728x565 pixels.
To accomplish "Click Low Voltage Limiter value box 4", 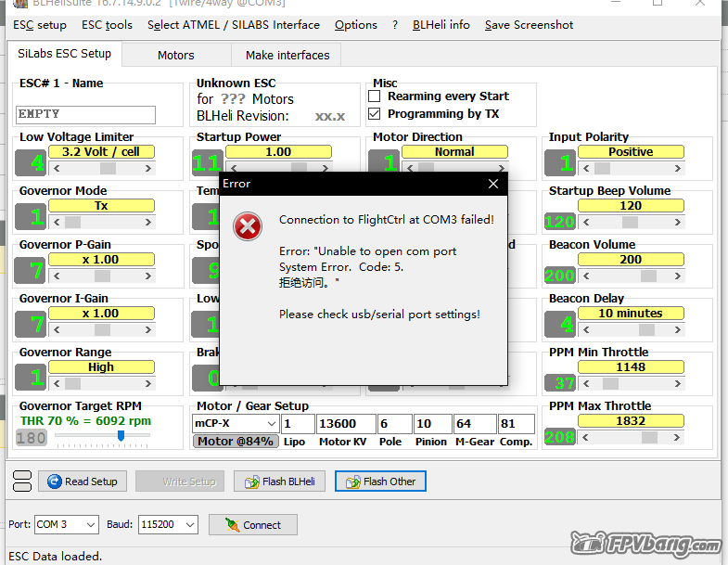I will 31,162.
